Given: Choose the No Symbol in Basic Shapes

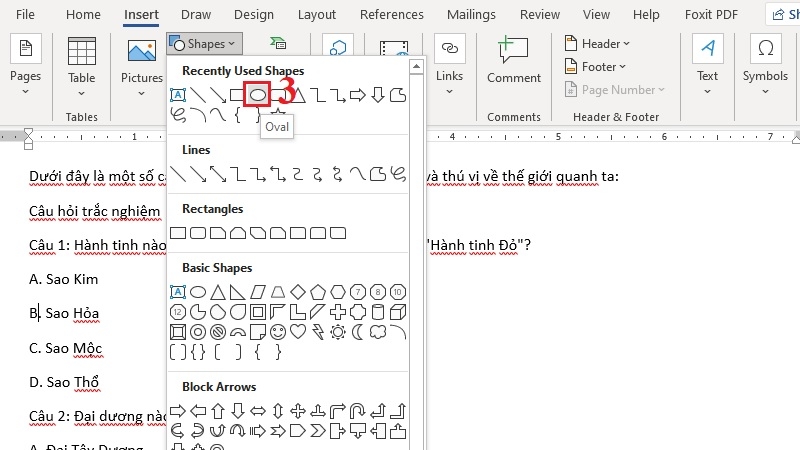Looking at the screenshot, I should tap(218, 332).
